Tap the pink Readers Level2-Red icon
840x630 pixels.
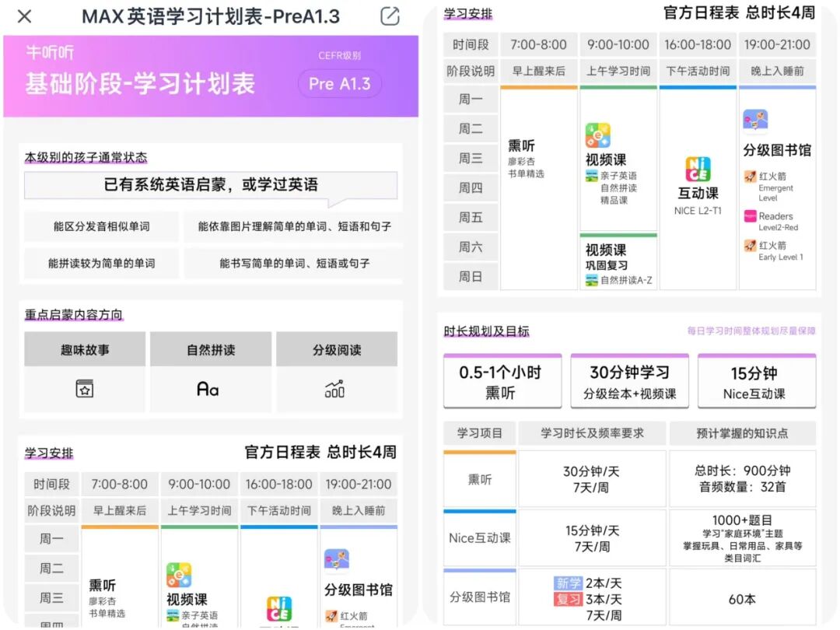(750, 216)
